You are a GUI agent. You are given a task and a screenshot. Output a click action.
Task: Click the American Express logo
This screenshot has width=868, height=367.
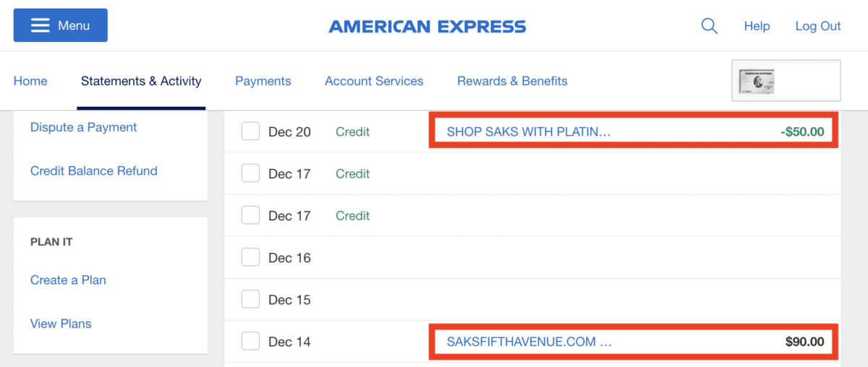pyautogui.click(x=427, y=27)
